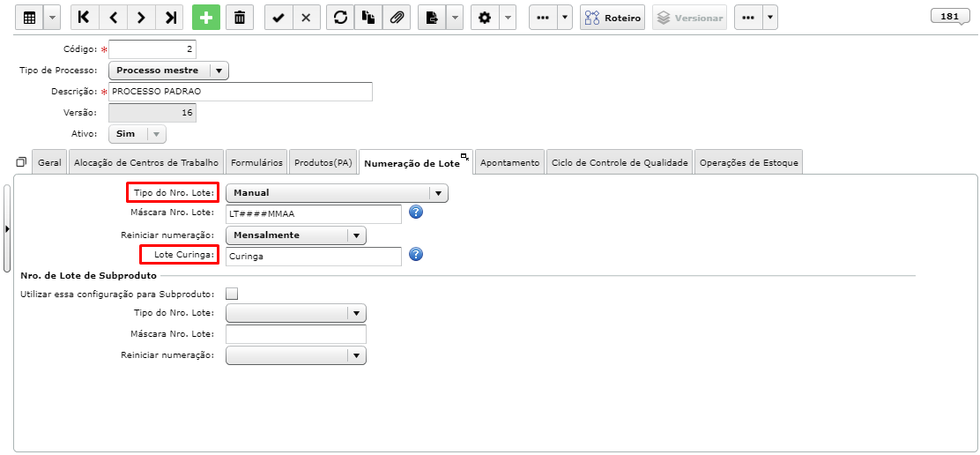Image resolution: width=980 pixels, height=455 pixels.
Task: Open subproduto Tipo do Nro. Lote dropdown
Action: pos(295,313)
